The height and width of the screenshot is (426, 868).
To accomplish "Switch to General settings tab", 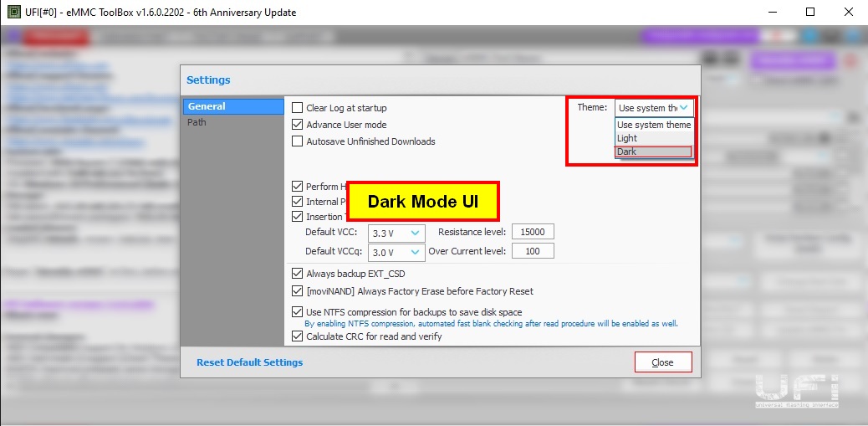I will click(233, 106).
